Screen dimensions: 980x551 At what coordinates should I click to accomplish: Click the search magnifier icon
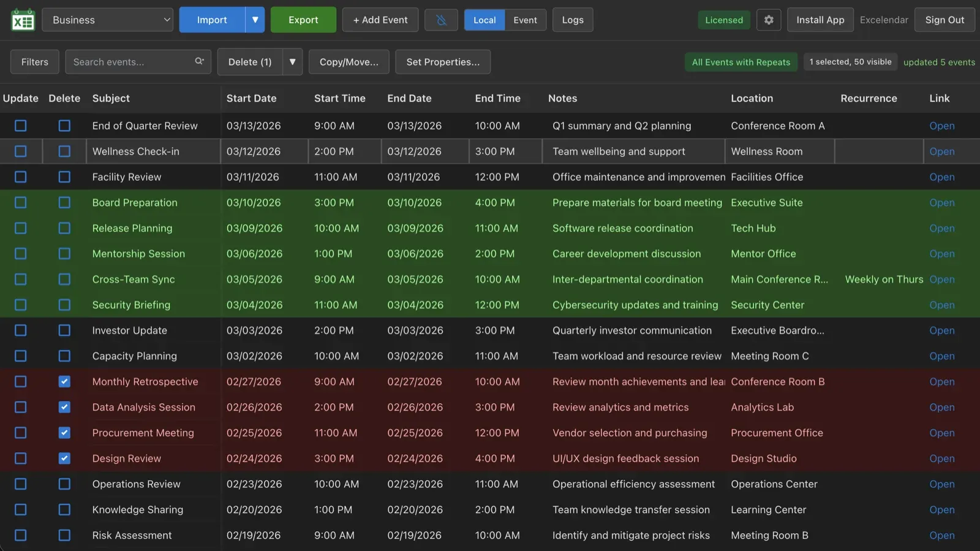click(x=199, y=61)
